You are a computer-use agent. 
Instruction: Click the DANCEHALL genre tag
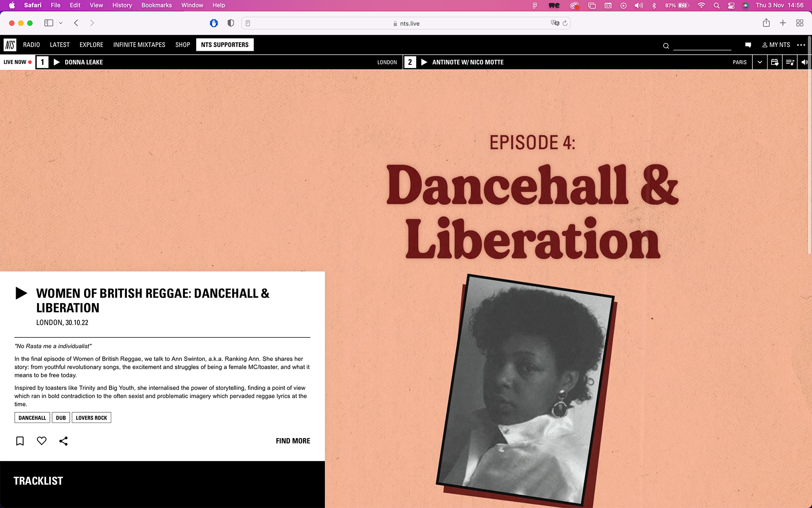pyautogui.click(x=32, y=418)
